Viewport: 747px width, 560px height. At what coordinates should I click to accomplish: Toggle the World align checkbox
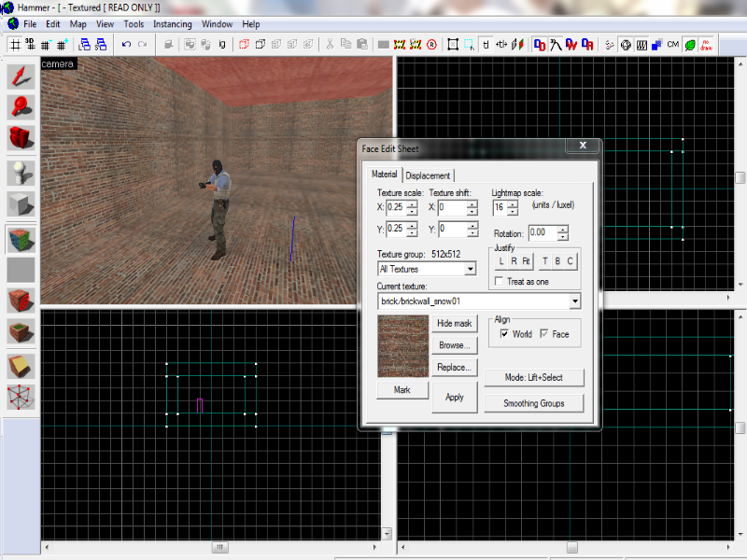coord(504,334)
